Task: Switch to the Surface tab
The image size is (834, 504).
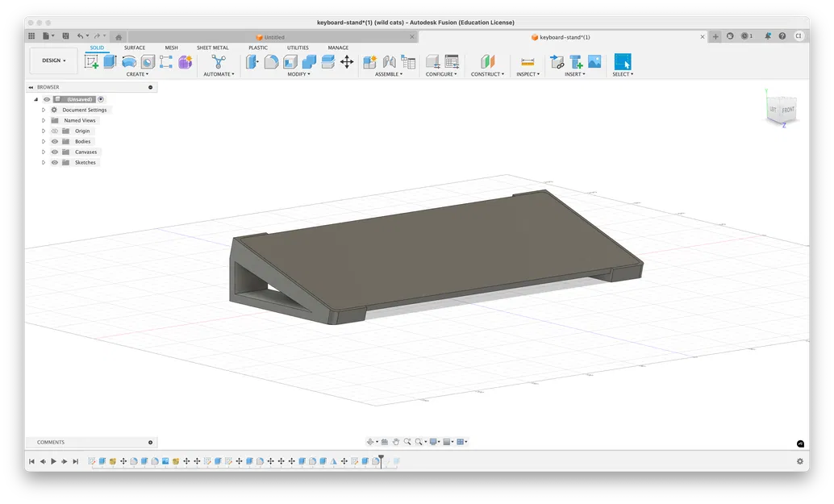Action: [x=135, y=48]
